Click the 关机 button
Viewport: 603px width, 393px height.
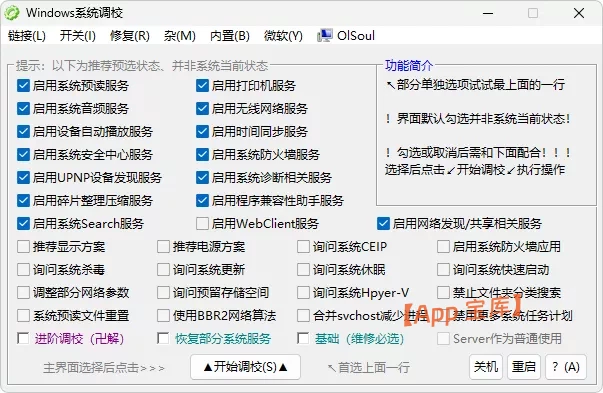pyautogui.click(x=486, y=367)
